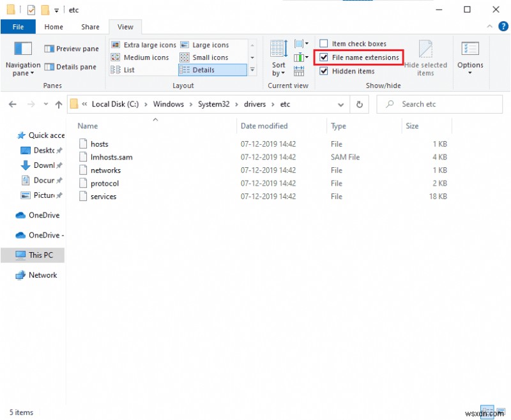Viewport: 511px width, 420px height.
Task: Open the File menu
Action: pos(18,27)
